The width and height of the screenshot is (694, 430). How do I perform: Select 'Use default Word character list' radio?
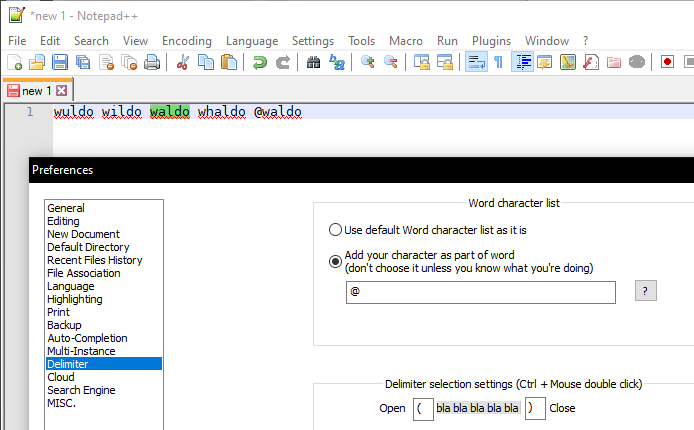click(335, 230)
